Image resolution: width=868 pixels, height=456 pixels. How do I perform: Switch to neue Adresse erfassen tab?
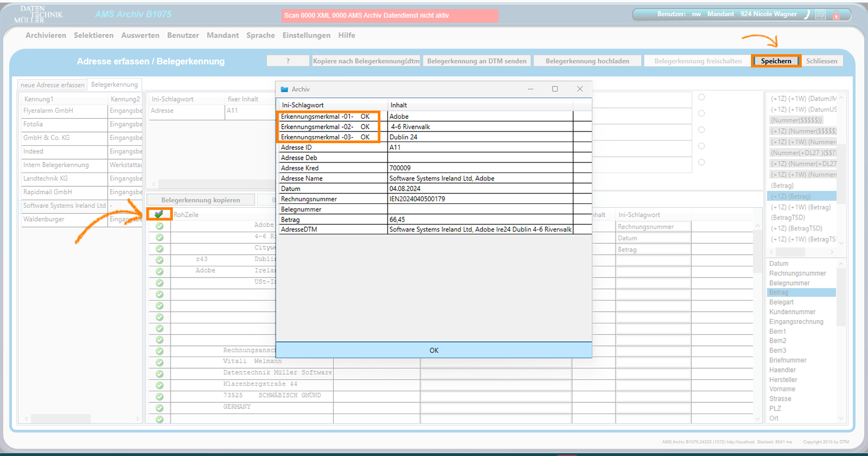(52, 85)
